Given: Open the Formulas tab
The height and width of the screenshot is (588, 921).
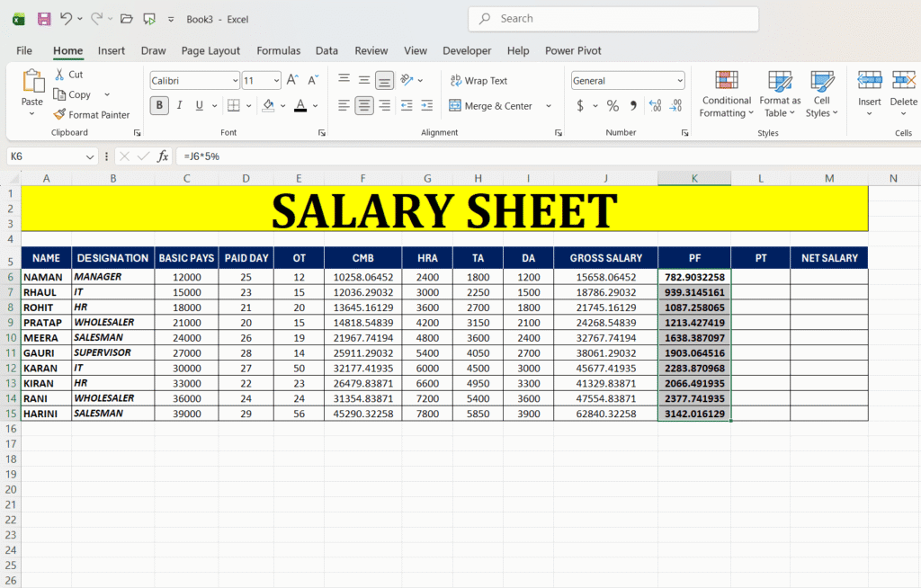Looking at the screenshot, I should [x=279, y=50].
